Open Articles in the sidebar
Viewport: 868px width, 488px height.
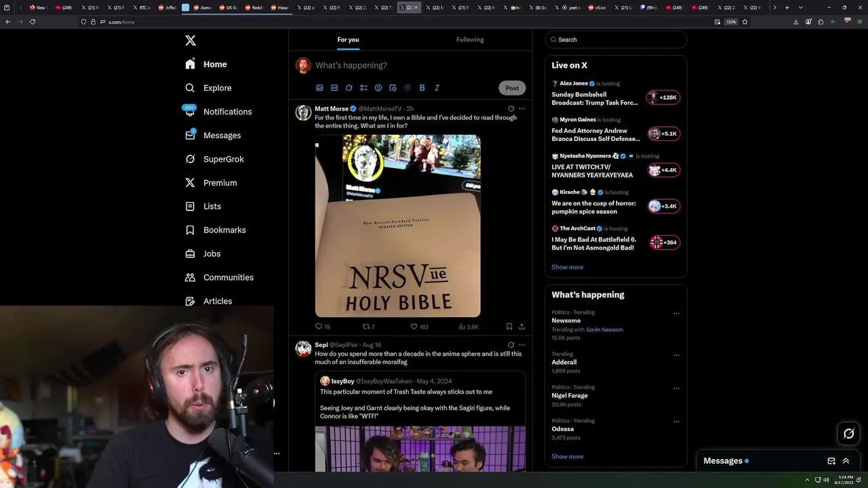point(208,302)
